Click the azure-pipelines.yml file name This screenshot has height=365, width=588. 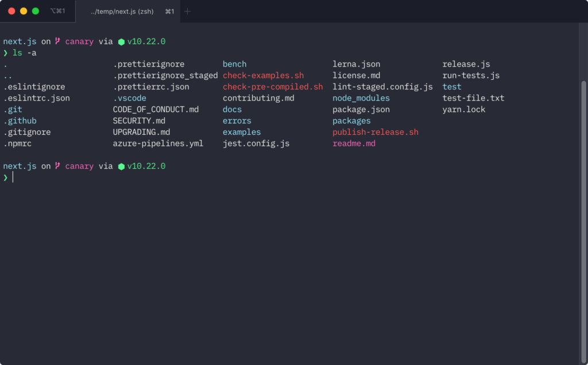click(x=158, y=143)
